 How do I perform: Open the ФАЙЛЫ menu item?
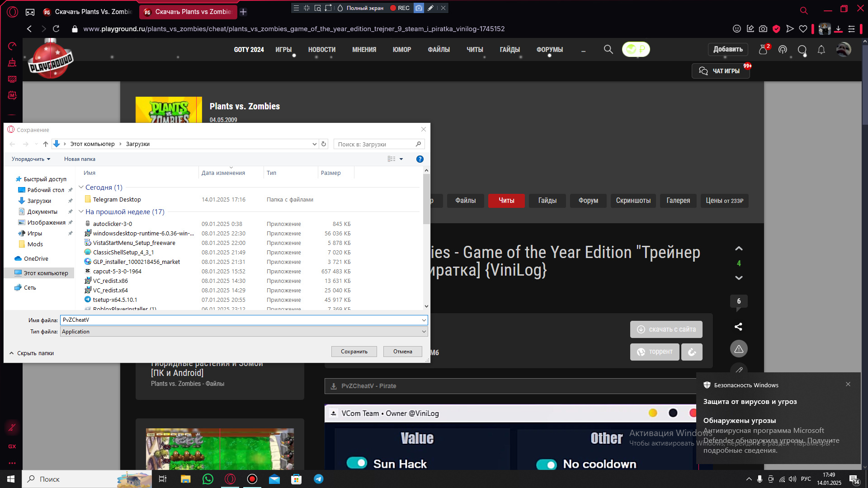(439, 50)
